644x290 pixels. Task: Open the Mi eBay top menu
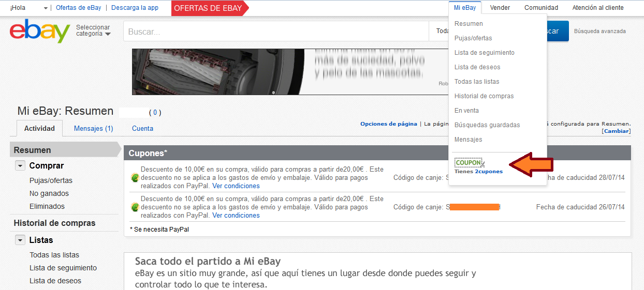coord(465,8)
